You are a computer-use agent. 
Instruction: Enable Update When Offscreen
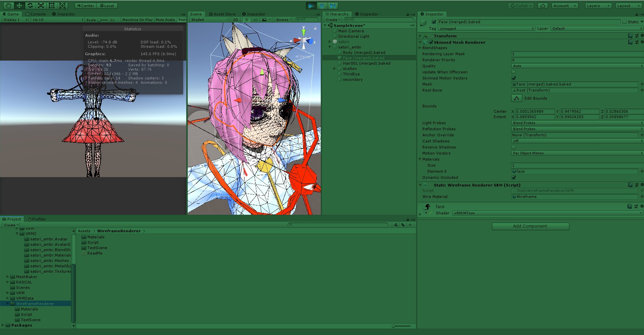pos(514,72)
